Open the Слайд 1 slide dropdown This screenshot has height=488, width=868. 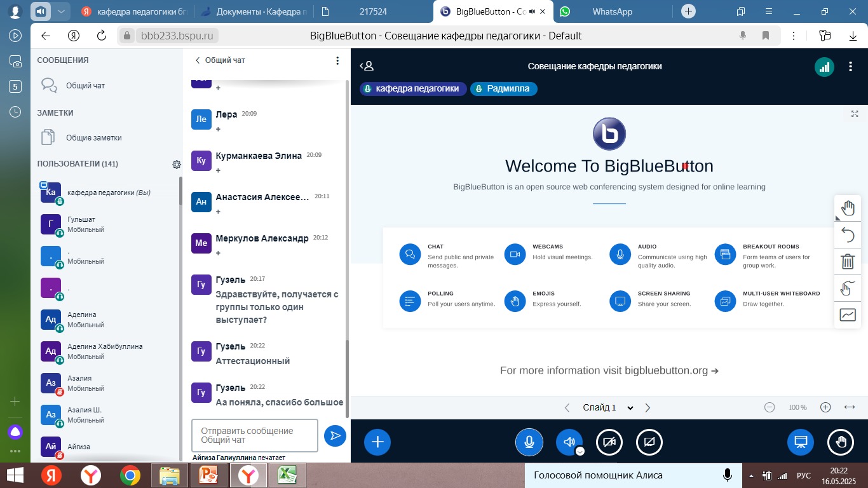point(608,408)
